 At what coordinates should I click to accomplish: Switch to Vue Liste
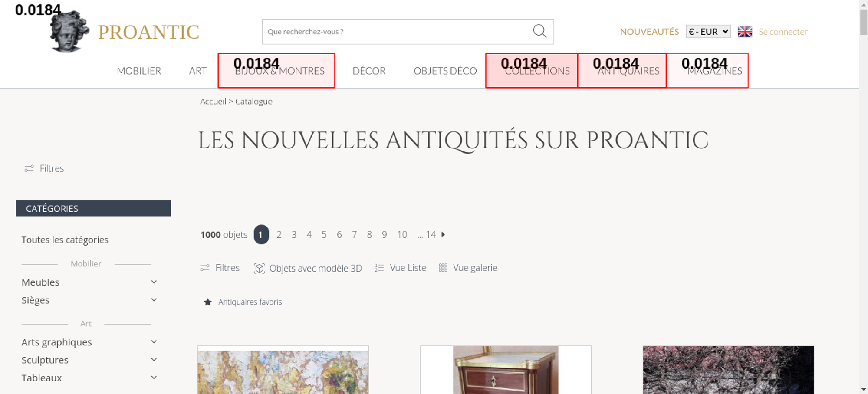coord(408,268)
